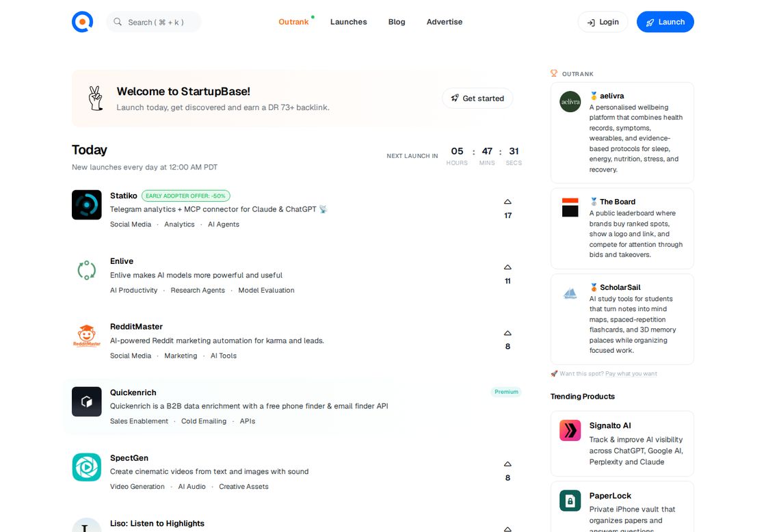Click the Outrank trophy icon heading
This screenshot has height=532, width=766.
point(554,73)
